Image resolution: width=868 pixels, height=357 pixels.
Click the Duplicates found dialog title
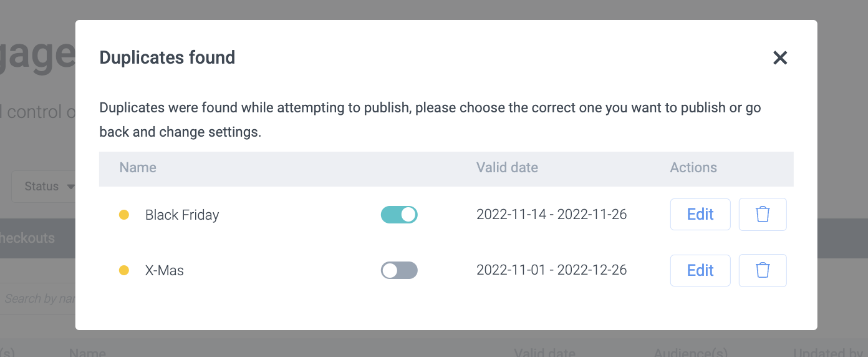(x=167, y=57)
